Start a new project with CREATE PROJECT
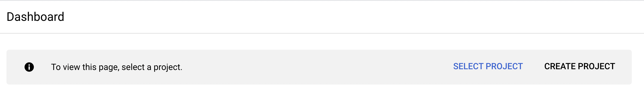Image resolution: width=644 pixels, height=96 pixels. (x=580, y=66)
